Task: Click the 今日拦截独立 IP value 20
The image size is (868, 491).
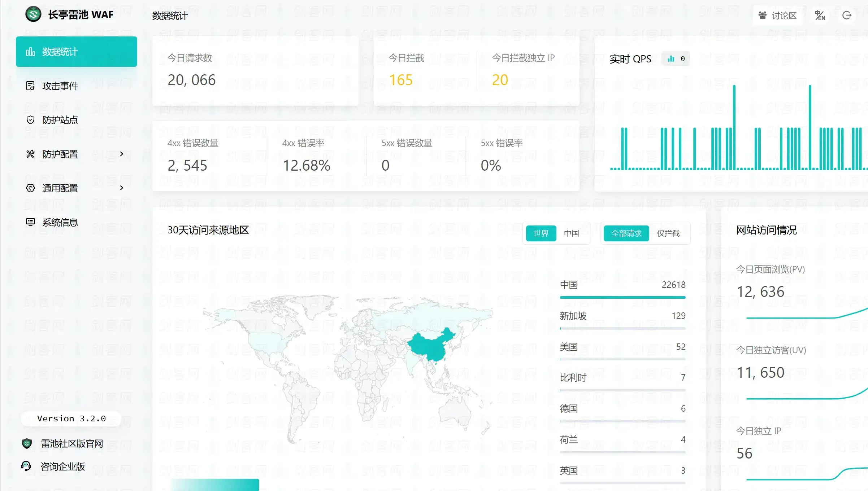Action: tap(500, 80)
